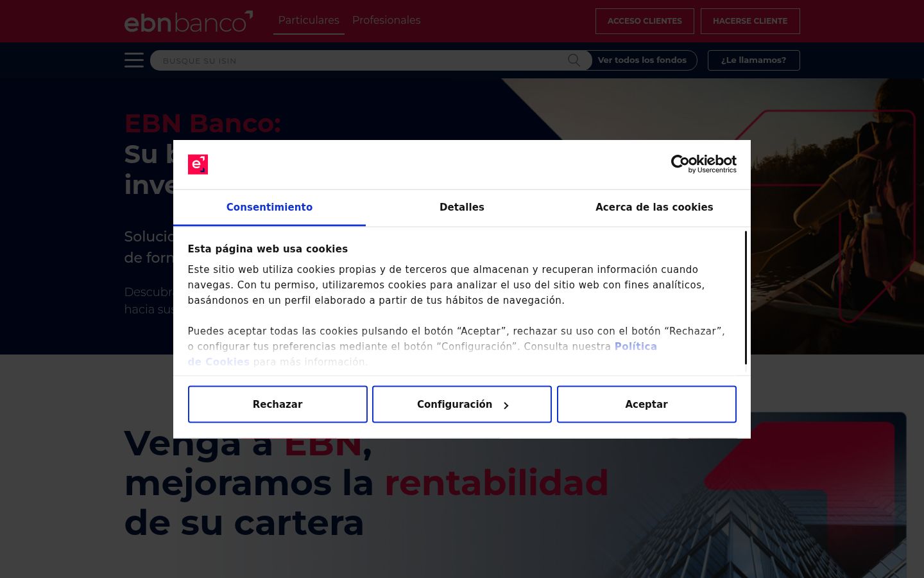
Task: Click the EBN logo in cookie dialog
Action: point(198,164)
